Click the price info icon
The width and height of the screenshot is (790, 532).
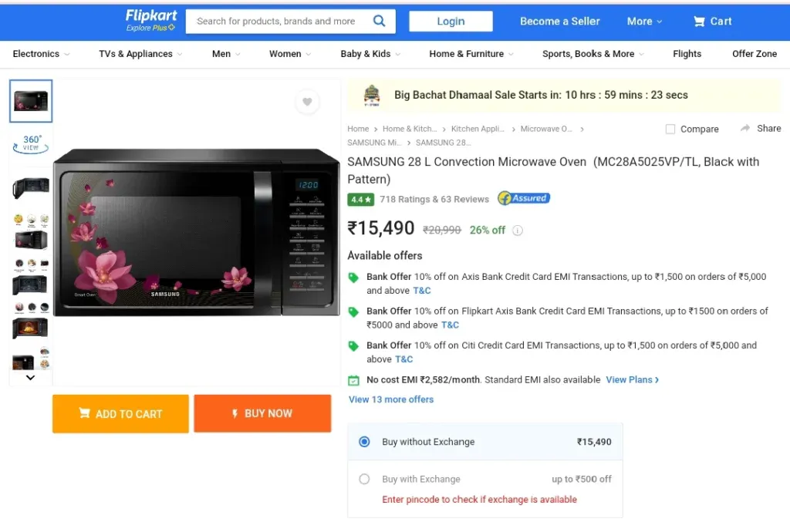[x=518, y=231]
